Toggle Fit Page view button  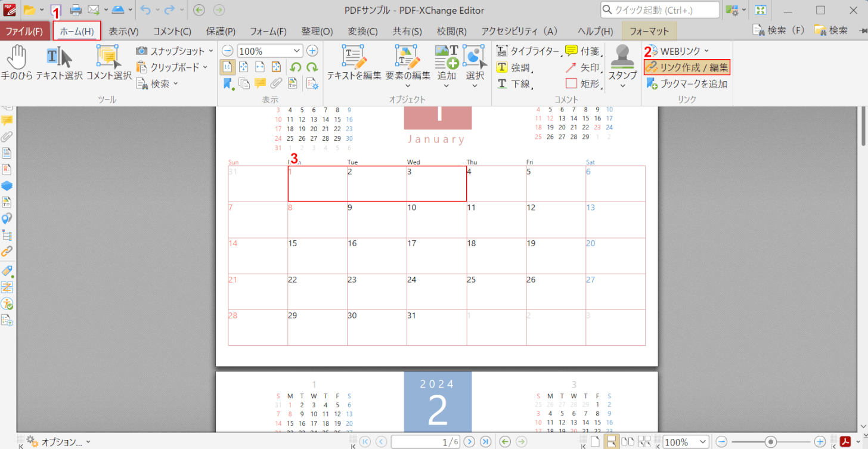click(x=244, y=67)
